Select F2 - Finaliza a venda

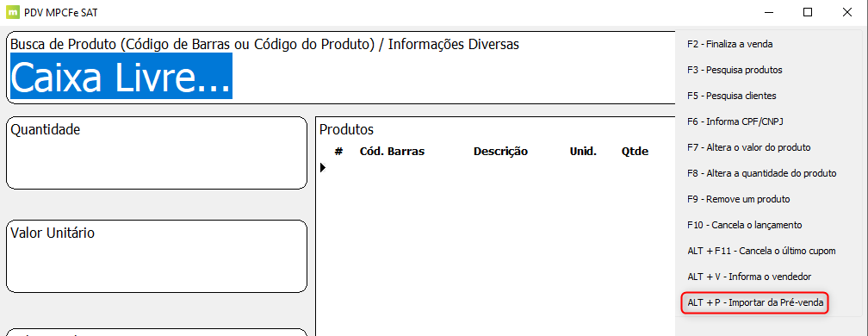point(729,44)
